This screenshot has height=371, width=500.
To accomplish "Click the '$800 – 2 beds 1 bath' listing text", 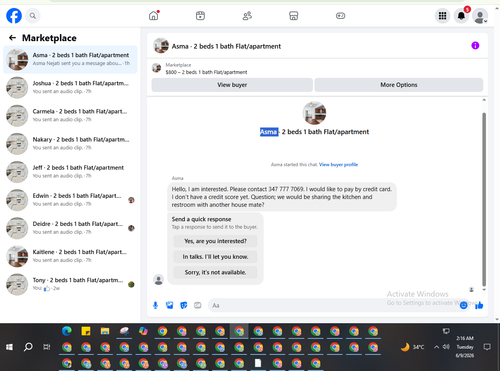I will coord(206,72).
